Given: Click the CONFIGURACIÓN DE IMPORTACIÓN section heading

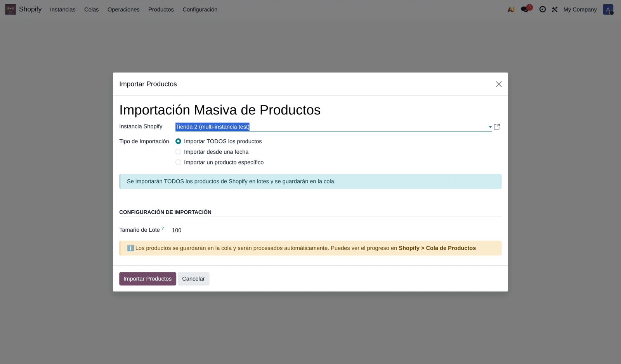Looking at the screenshot, I should (165, 212).
